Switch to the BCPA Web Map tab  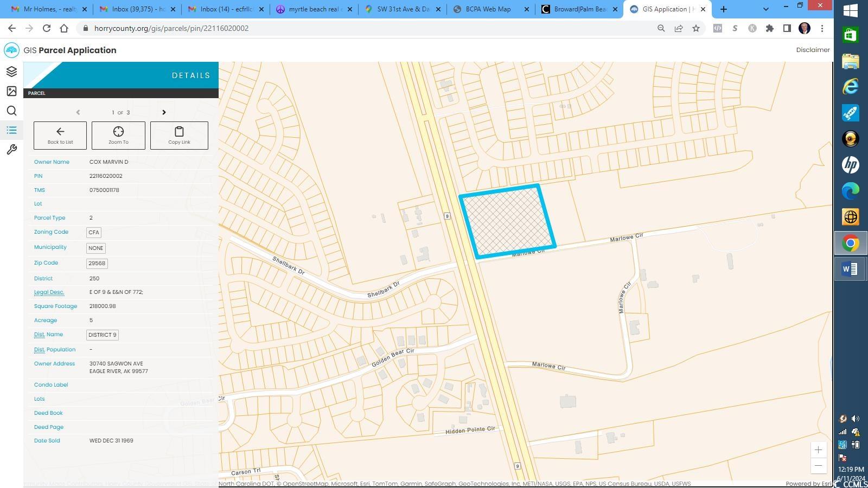coord(488,9)
